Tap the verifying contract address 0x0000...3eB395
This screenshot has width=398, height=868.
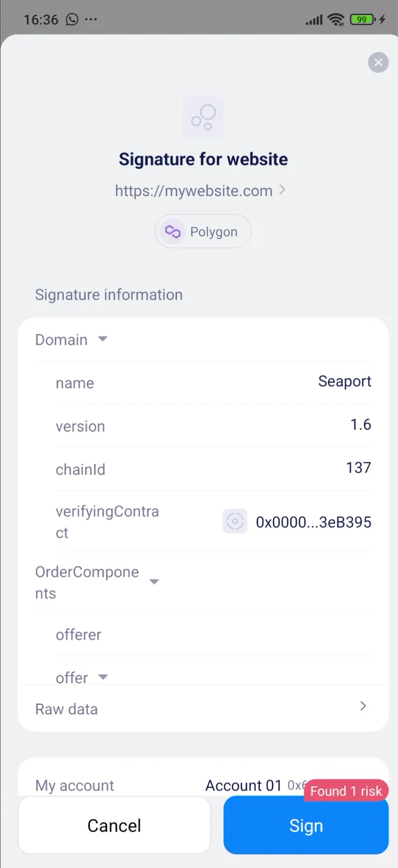coord(313,522)
